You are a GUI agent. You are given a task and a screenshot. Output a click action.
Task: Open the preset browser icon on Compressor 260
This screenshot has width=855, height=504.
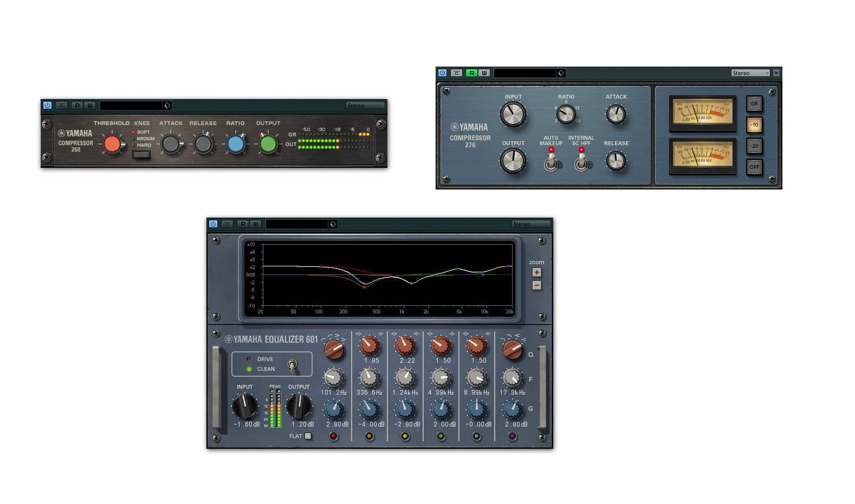(167, 106)
